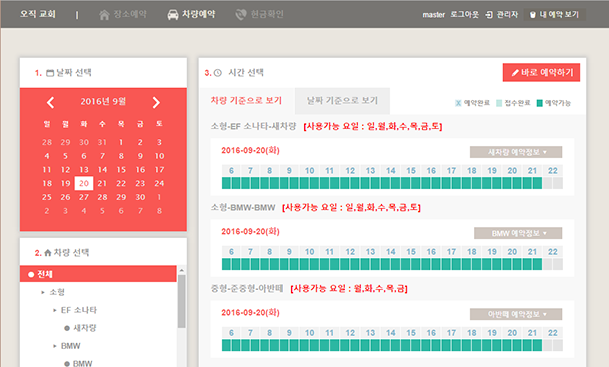This screenshot has height=367, width=609.
Task: Click calendar icon by 날짜 선택
Action: tap(50, 73)
